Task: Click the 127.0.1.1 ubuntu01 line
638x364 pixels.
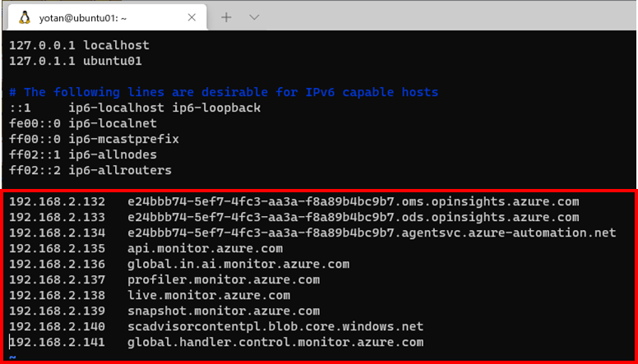Action: point(76,62)
